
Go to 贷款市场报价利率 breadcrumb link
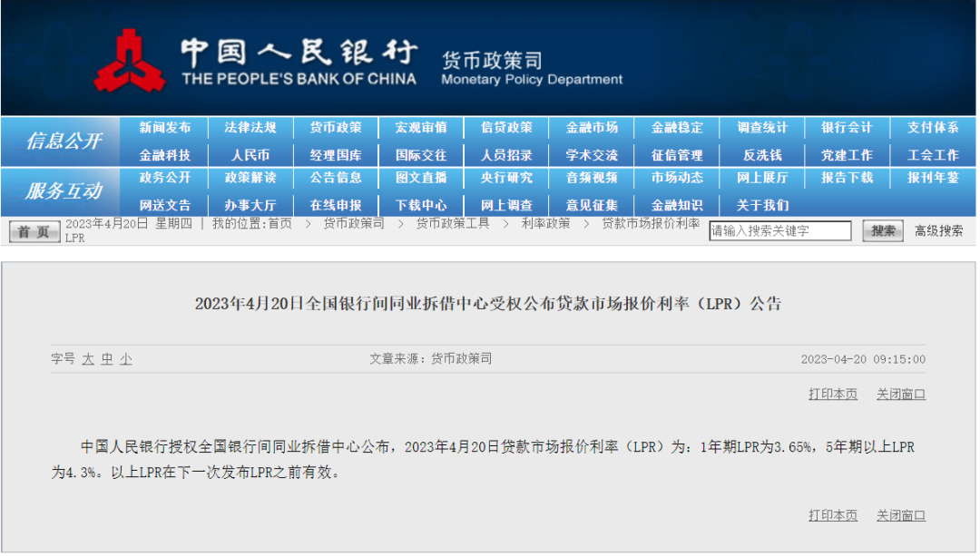[651, 224]
